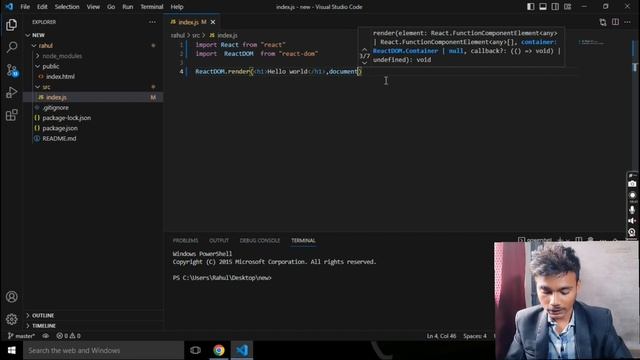Screen dimensions: 640x360
Task: Show next signature in parameter hint
Action: click(364, 63)
